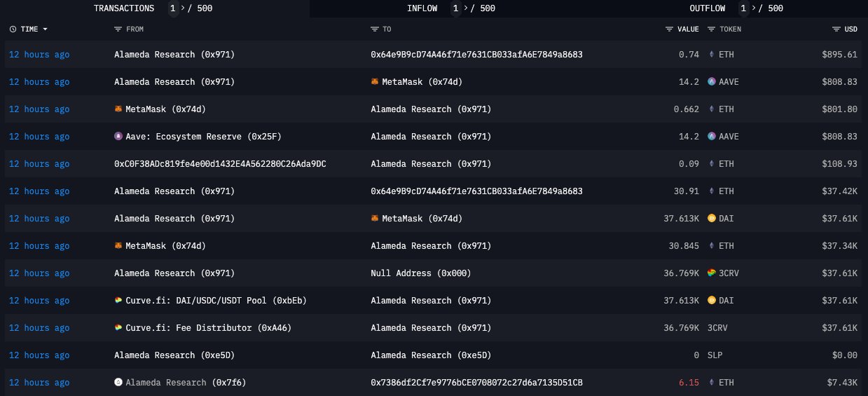Viewport: 868px width, 396px height.
Task: Open Alameda Research (0xe5D) in the FROM column
Action: tap(174, 355)
